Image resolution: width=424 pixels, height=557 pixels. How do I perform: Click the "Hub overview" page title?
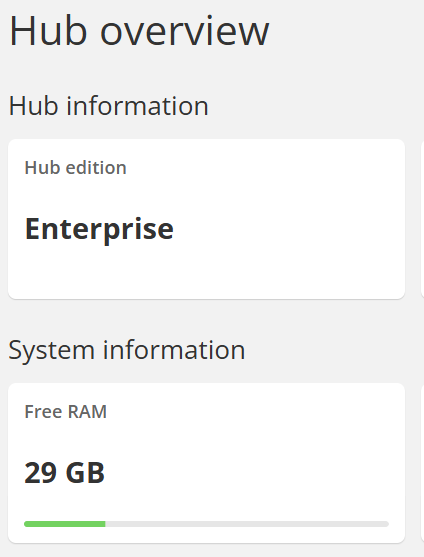(139, 31)
